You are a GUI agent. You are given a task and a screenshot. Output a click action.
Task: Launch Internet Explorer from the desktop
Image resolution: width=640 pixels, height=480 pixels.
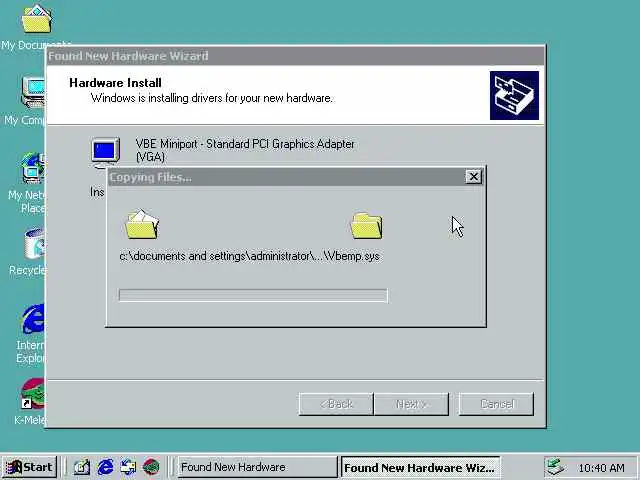pos(33,318)
